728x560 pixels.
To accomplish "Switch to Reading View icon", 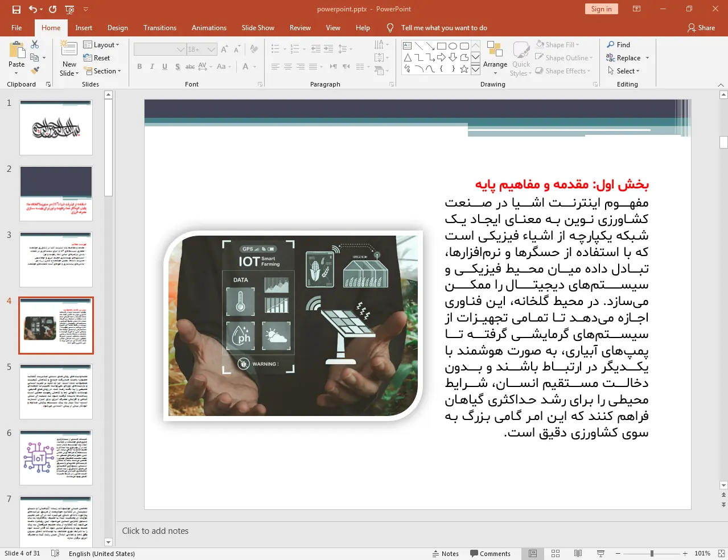I will coord(578,553).
